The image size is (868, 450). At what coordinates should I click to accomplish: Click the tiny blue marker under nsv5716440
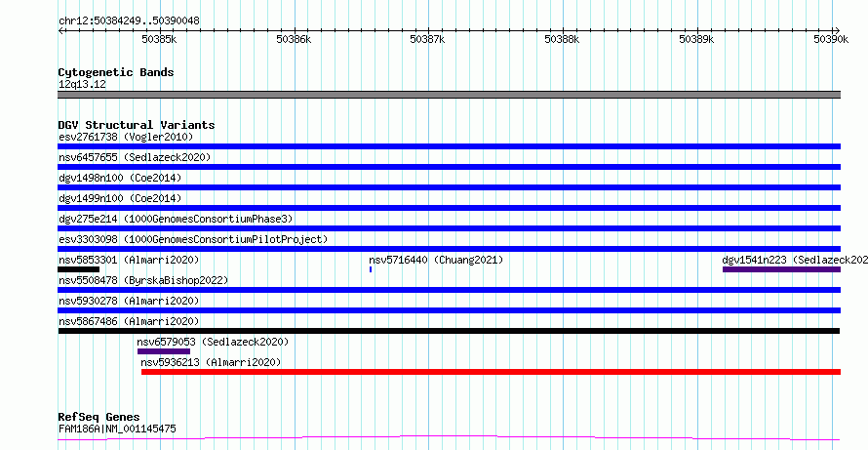click(x=371, y=269)
